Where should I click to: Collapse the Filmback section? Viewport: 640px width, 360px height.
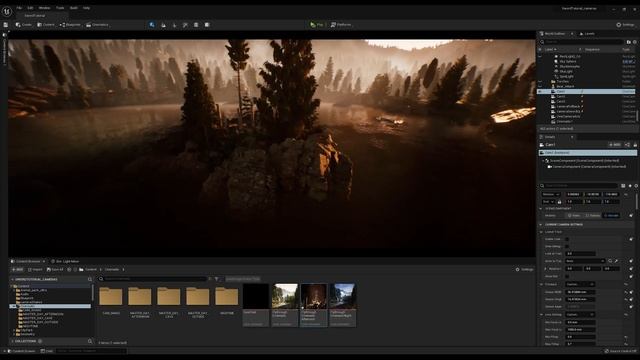tap(542, 284)
